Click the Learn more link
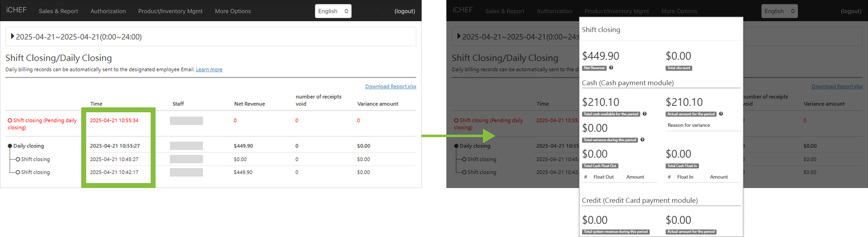The height and width of the screenshot is (237, 868). (209, 69)
